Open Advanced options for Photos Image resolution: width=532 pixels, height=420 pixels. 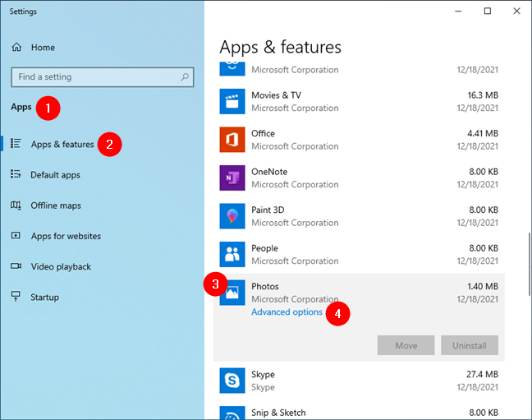(x=287, y=312)
